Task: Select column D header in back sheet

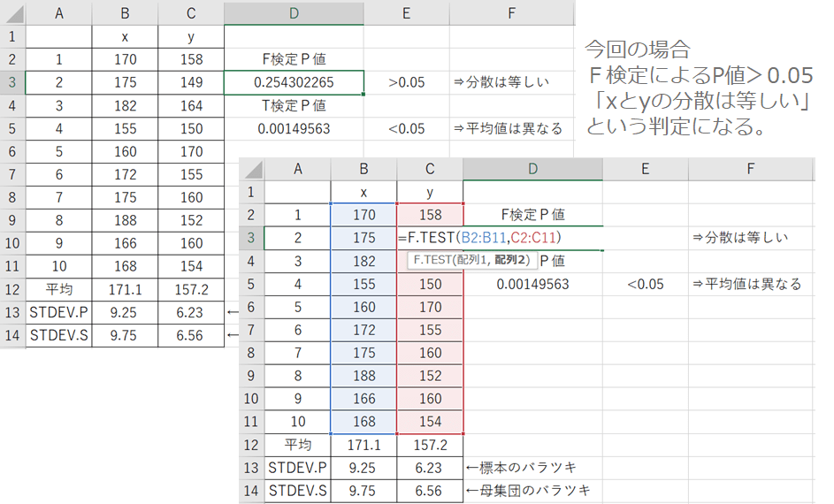Action: [294, 13]
